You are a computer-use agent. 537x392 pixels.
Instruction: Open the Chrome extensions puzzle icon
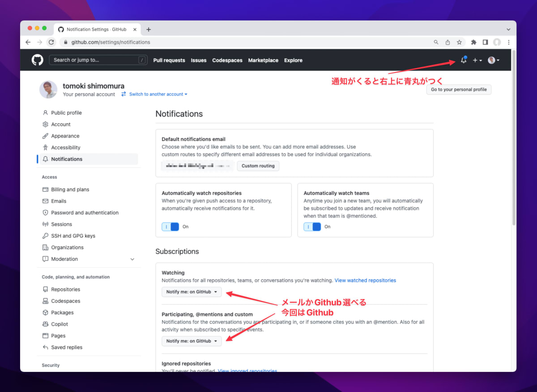(x=473, y=42)
